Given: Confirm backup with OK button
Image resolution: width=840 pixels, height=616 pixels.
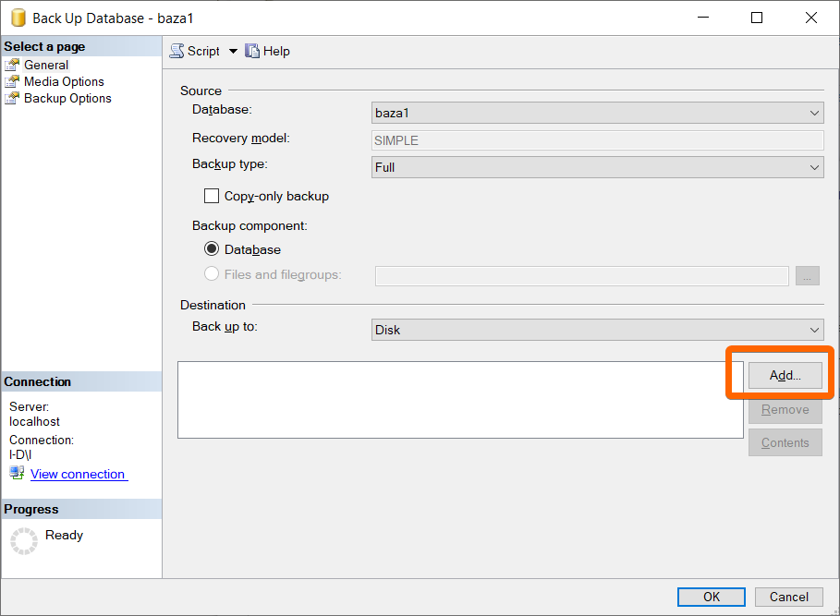Looking at the screenshot, I should 712,597.
